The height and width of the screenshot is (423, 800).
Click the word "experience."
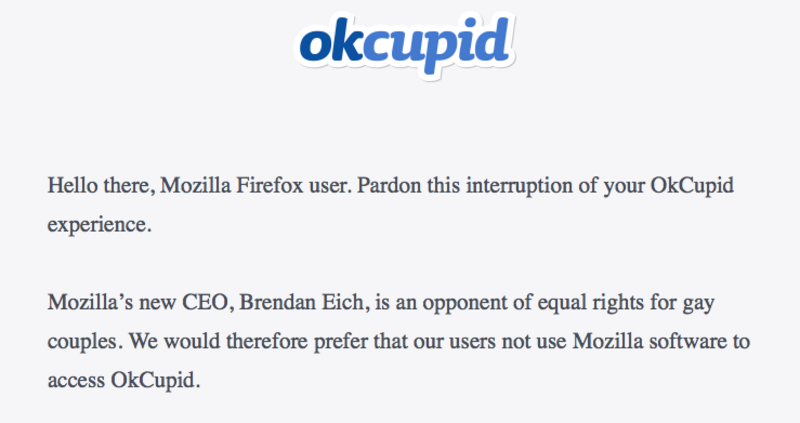pos(99,225)
